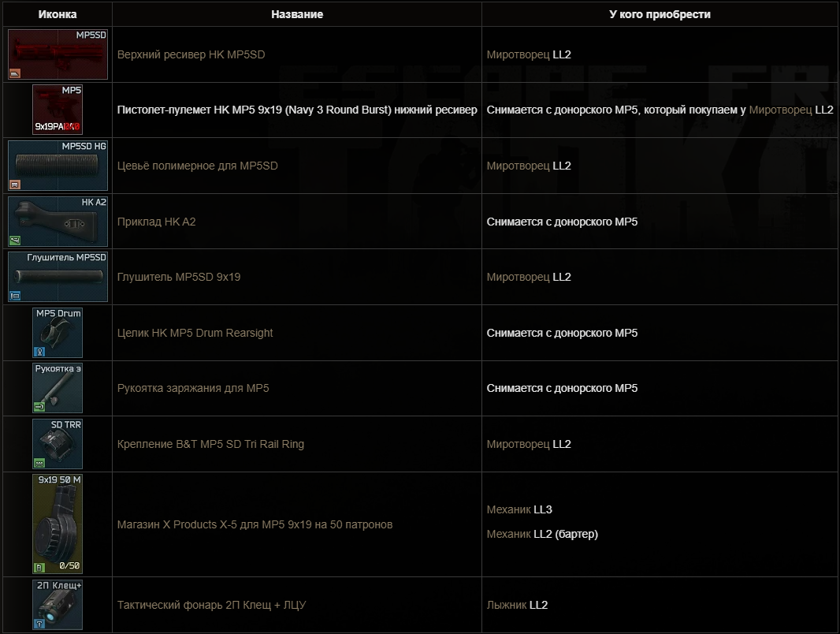Click the Иконка column header
This screenshot has height=634, width=840.
[x=58, y=14]
